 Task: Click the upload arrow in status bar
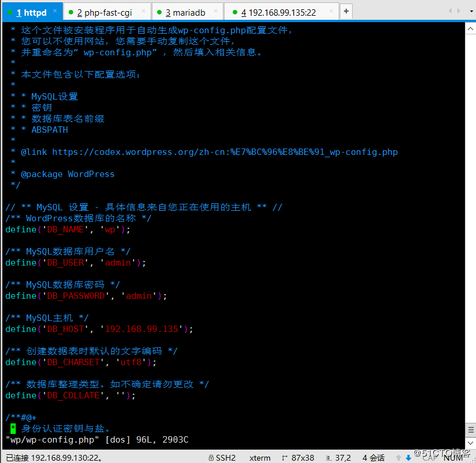tap(400, 458)
